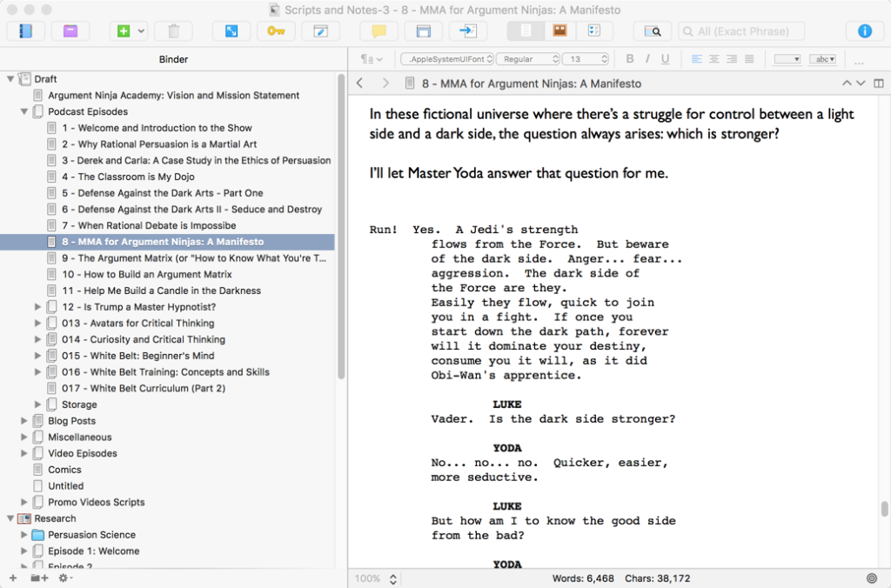Open the Regular typeface style dropdown
The image size is (891, 588).
pos(528,59)
